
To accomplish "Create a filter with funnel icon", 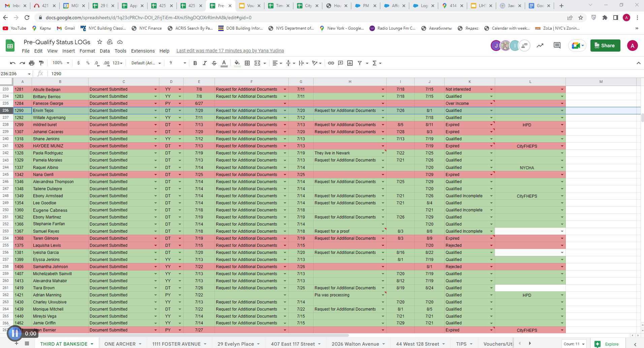I will click(360, 63).
